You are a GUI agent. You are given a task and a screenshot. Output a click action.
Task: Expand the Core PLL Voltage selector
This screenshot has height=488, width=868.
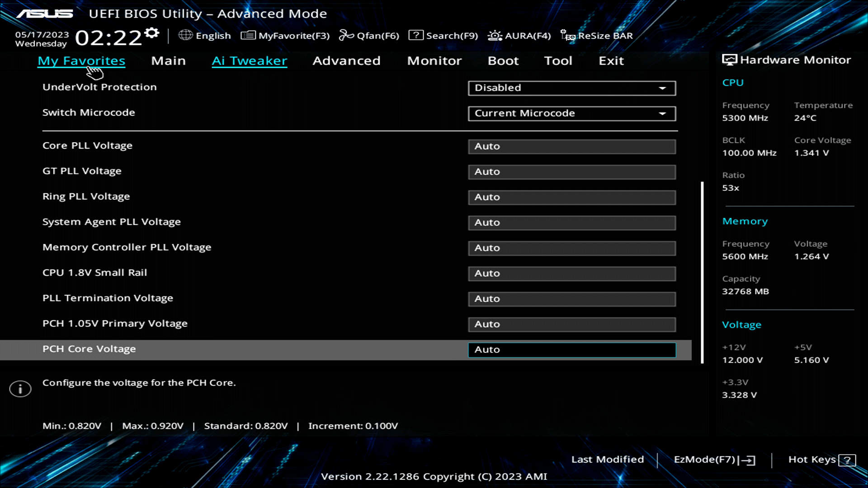(571, 146)
